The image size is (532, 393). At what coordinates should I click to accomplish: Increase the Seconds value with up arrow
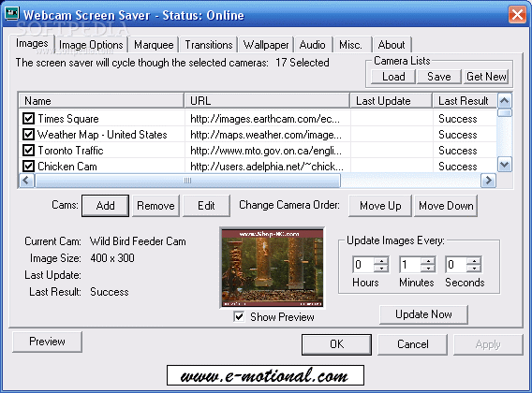[x=474, y=261]
